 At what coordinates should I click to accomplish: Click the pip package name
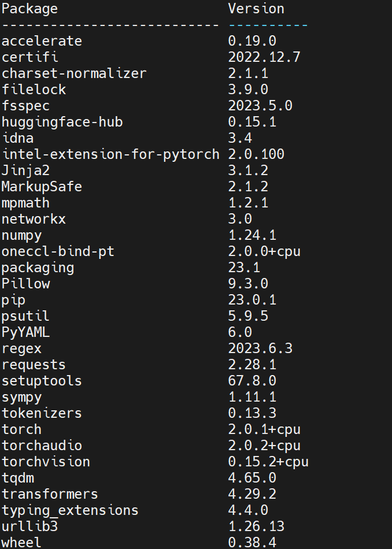pyautogui.click(x=13, y=300)
